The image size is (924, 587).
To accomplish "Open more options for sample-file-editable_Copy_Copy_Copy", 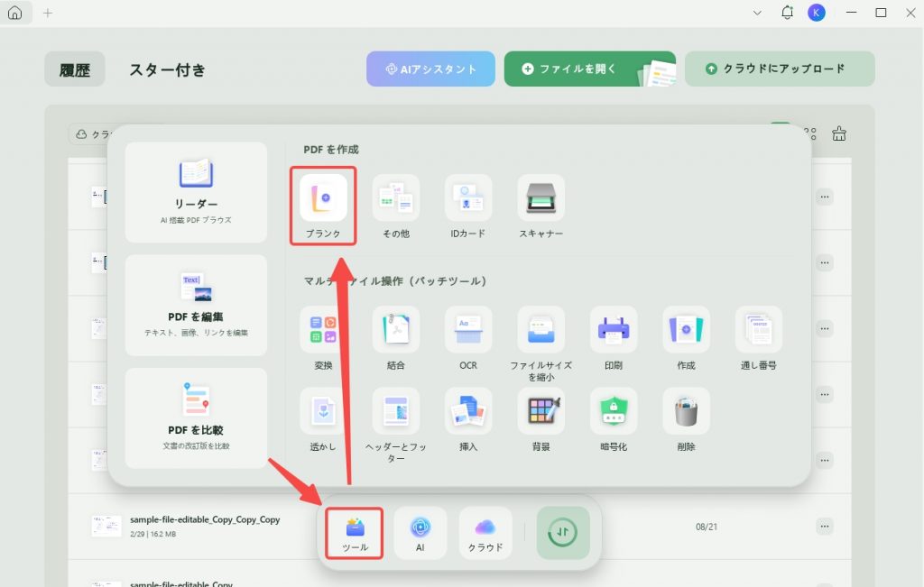I will coord(825,526).
